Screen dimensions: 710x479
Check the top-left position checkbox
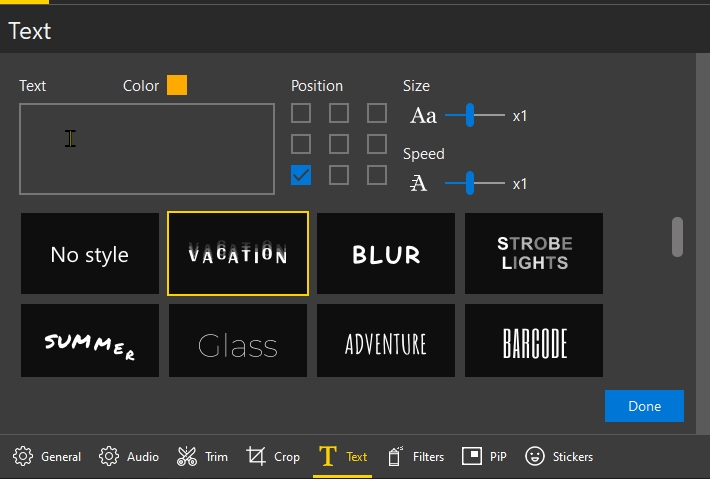pyautogui.click(x=301, y=113)
